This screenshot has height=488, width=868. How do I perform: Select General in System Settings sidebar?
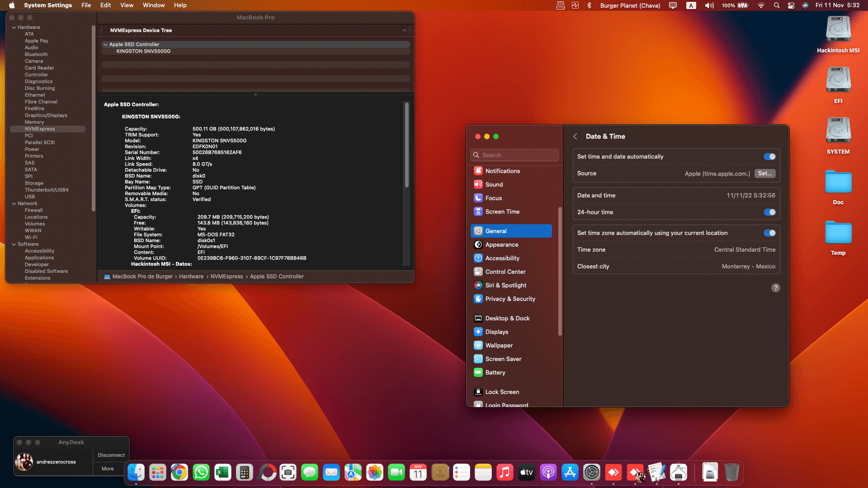click(511, 231)
